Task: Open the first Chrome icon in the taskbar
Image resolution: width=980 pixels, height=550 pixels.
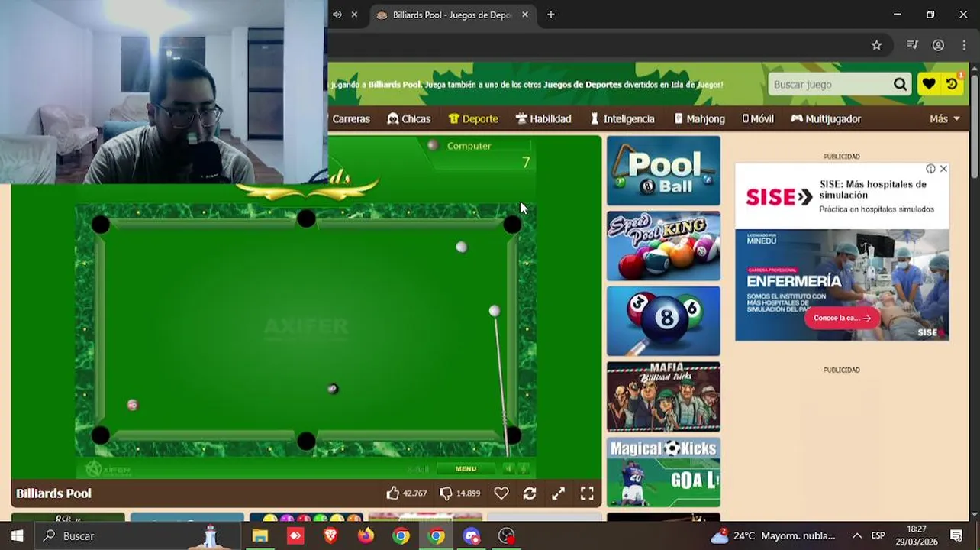Action: [x=401, y=535]
